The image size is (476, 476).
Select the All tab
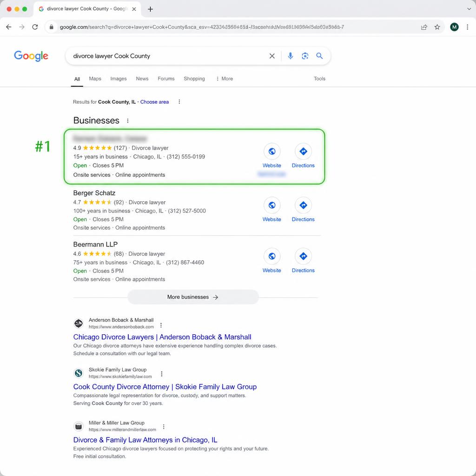(x=77, y=79)
